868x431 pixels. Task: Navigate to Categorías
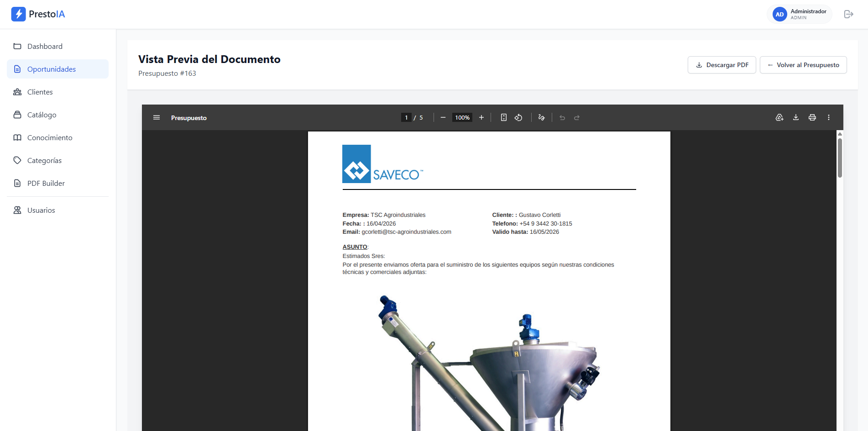(x=58, y=160)
